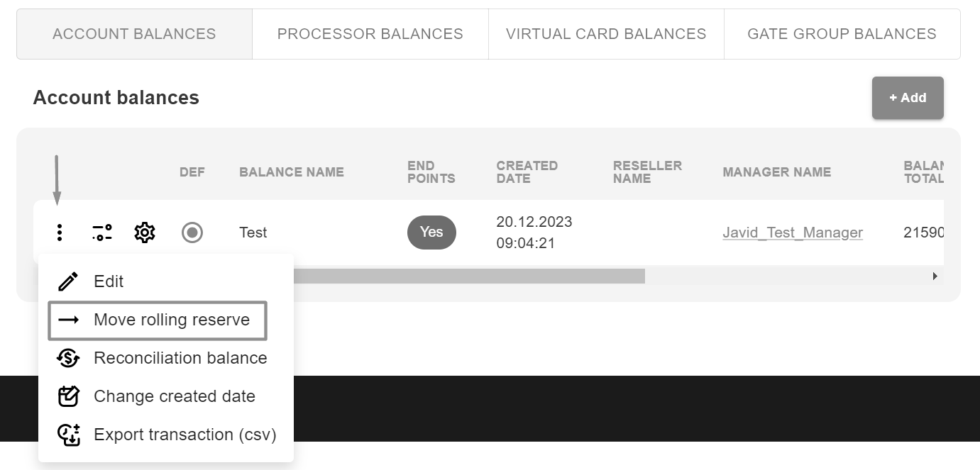The image size is (980, 470).
Task: Open the Virtual Card Balances tab
Action: [606, 34]
